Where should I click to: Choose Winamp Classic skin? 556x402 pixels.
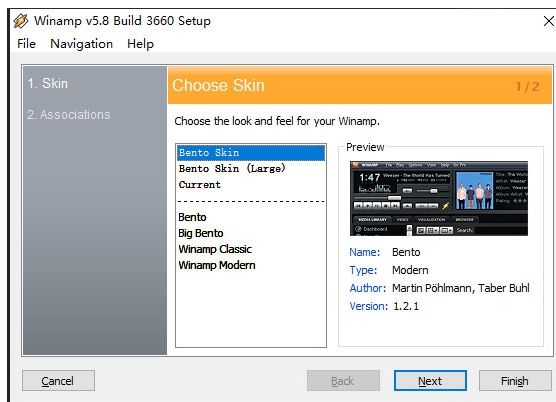tap(251, 249)
